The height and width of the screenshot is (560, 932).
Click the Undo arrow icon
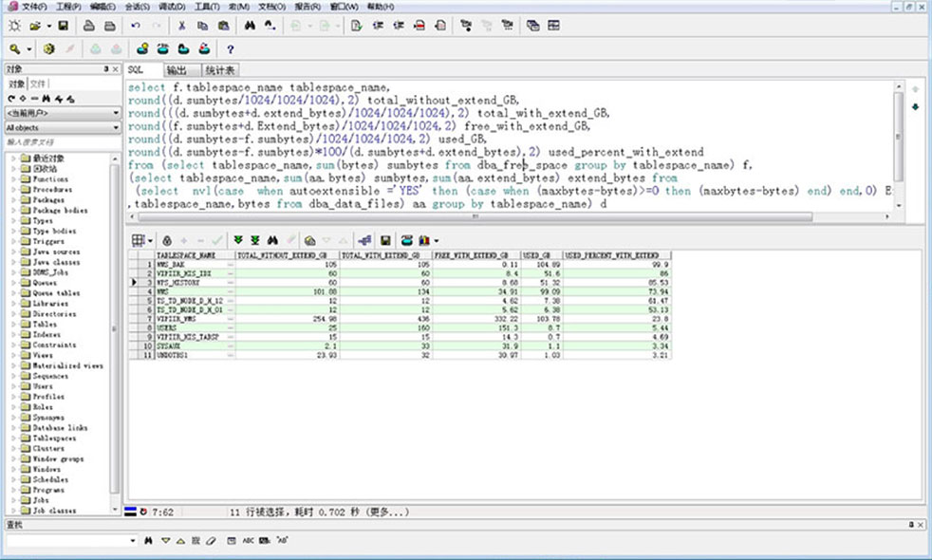[134, 26]
